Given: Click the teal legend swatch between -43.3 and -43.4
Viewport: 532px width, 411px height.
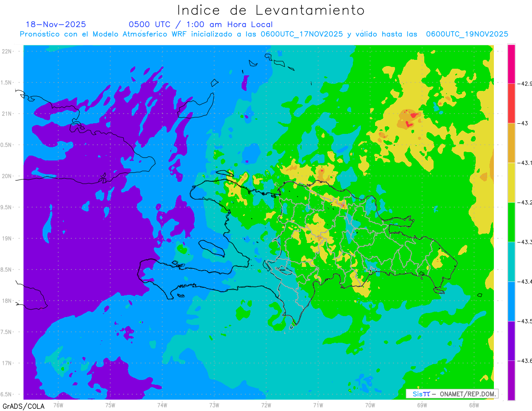Looking at the screenshot, I should (x=511, y=262).
